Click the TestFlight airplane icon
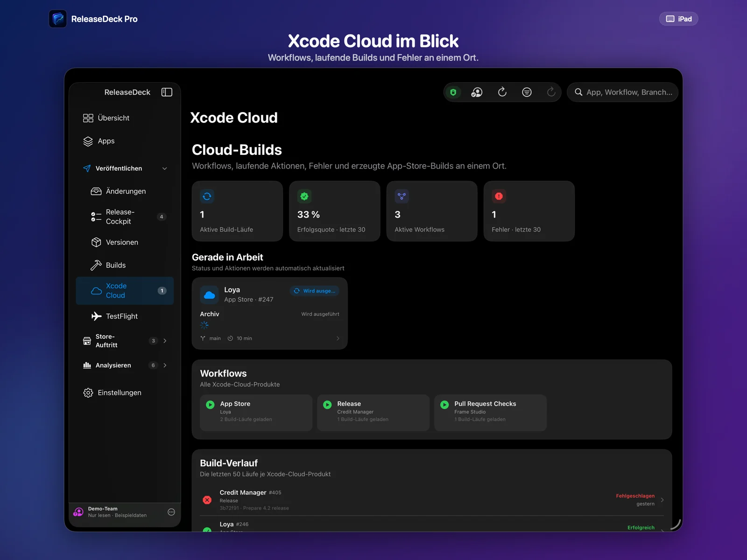This screenshot has width=747, height=560. pos(96,316)
